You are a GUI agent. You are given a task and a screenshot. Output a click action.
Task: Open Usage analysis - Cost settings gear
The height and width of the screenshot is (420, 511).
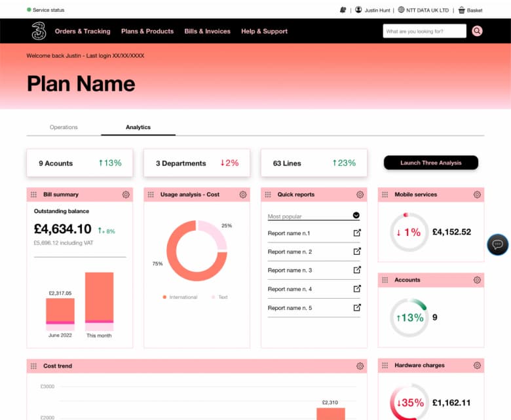(243, 195)
